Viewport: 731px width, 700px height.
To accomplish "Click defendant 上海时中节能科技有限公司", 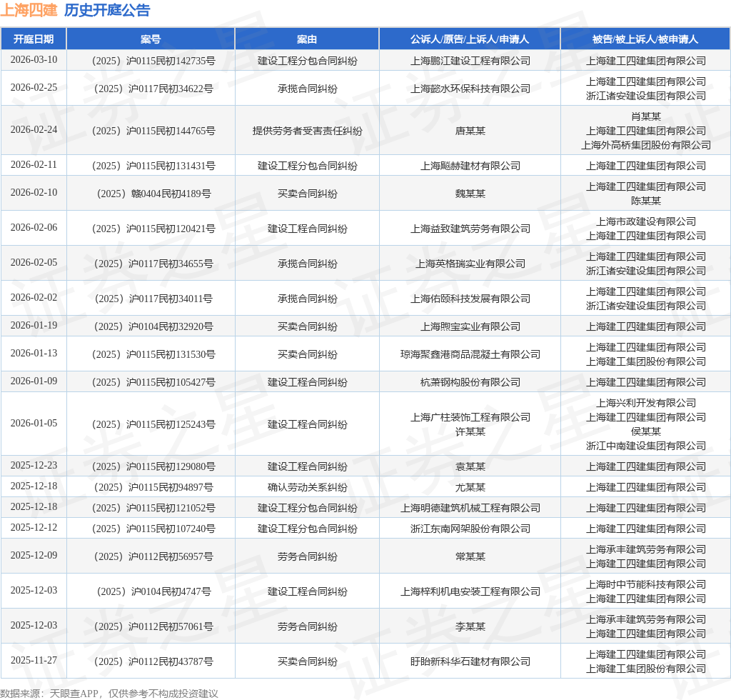I will coord(645,584).
